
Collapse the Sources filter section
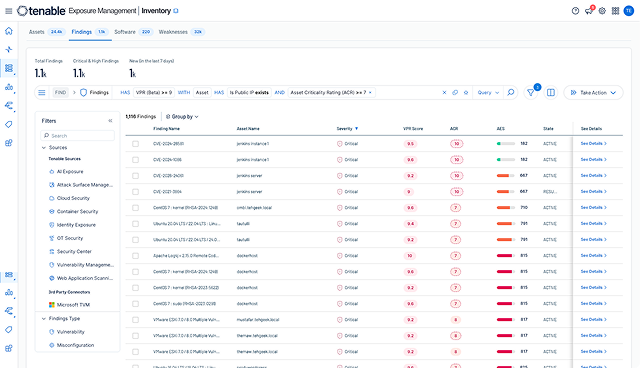click(44, 148)
